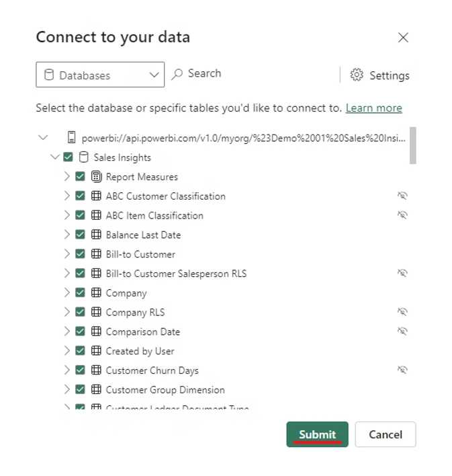Select the Customer Group Dimension item
Image resolution: width=452 pixels, height=476 pixels.
coord(165,390)
